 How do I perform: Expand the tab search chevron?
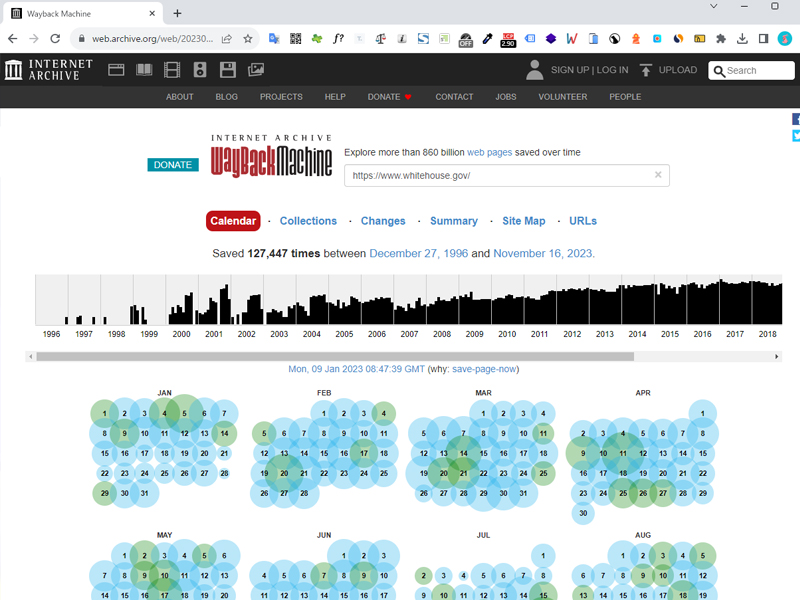pos(714,6)
